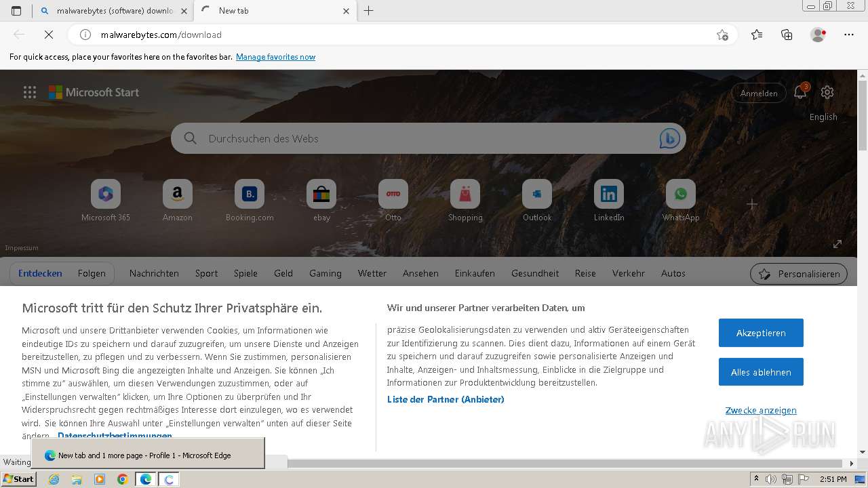
Task: Launch Google Chrome from the taskbar
Action: coord(123,479)
